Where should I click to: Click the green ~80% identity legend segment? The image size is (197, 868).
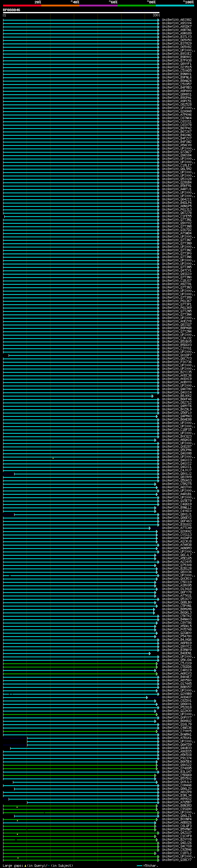coord(137,6)
